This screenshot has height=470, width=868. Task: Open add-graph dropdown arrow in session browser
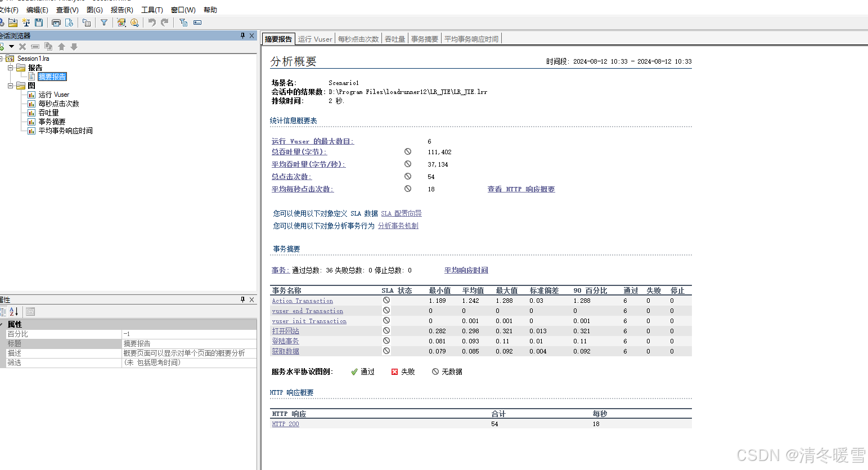pyautogui.click(x=11, y=47)
